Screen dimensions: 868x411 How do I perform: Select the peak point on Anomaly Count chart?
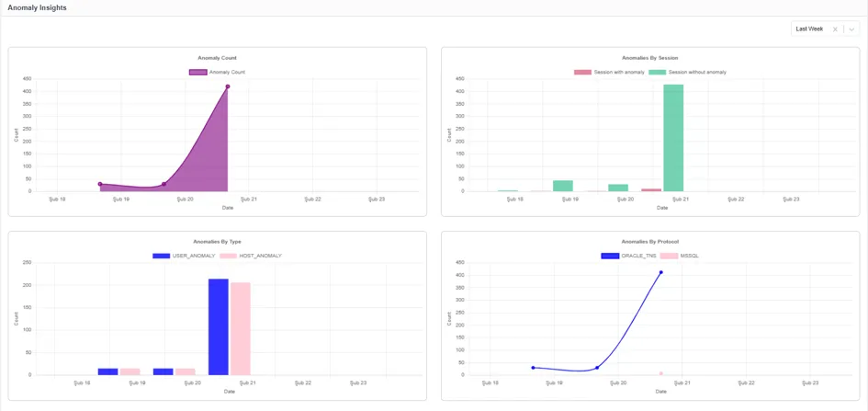[228, 86]
